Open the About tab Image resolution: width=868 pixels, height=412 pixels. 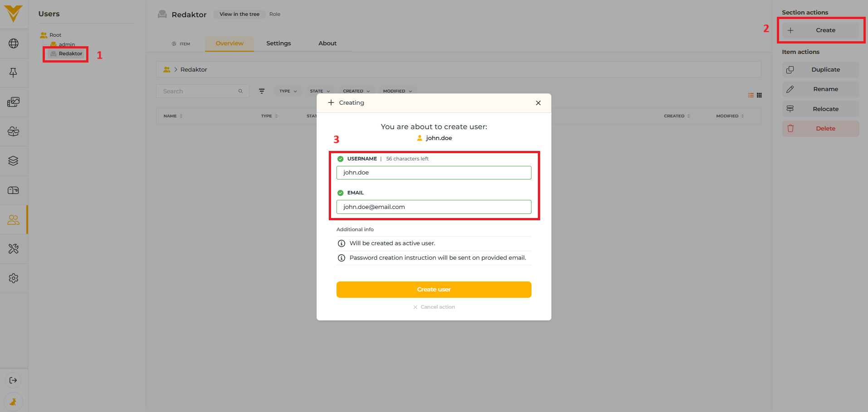point(327,44)
